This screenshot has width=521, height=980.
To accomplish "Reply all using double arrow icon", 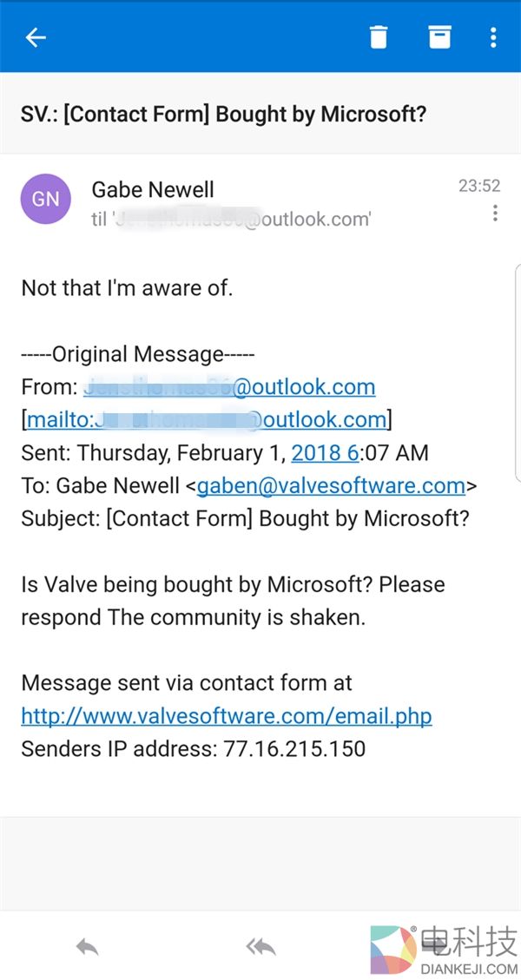I will tap(260, 947).
